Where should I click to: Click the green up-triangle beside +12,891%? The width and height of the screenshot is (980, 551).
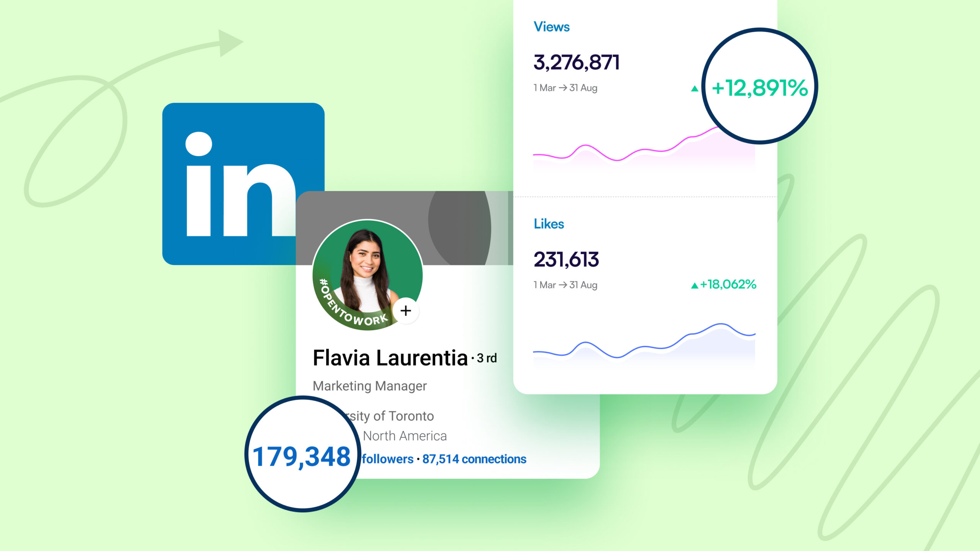click(x=694, y=89)
